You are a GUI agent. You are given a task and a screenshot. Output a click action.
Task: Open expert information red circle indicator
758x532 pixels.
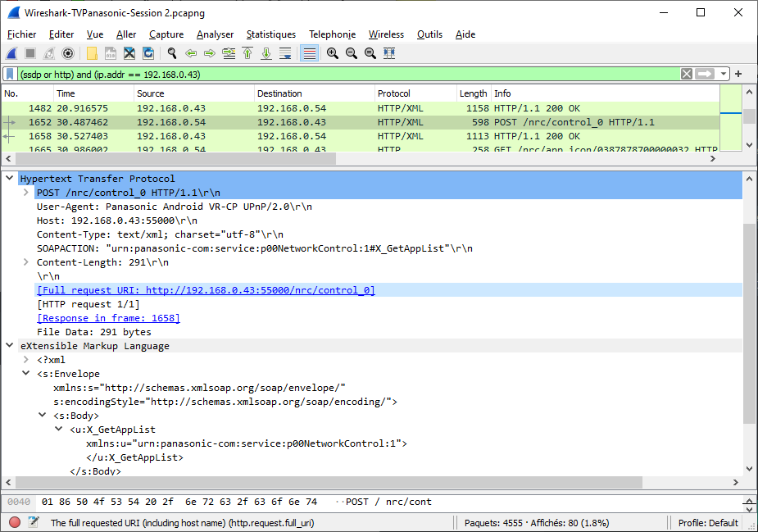pyautogui.click(x=15, y=522)
